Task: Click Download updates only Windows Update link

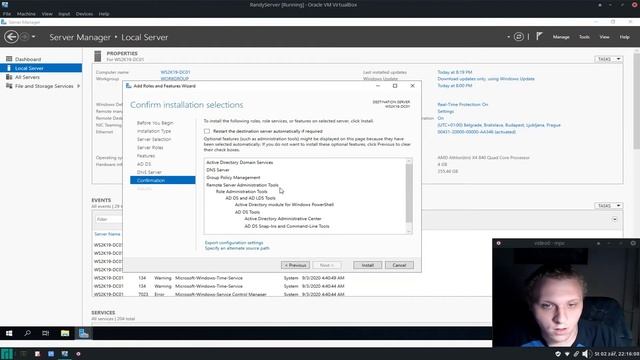Action: click(486, 79)
